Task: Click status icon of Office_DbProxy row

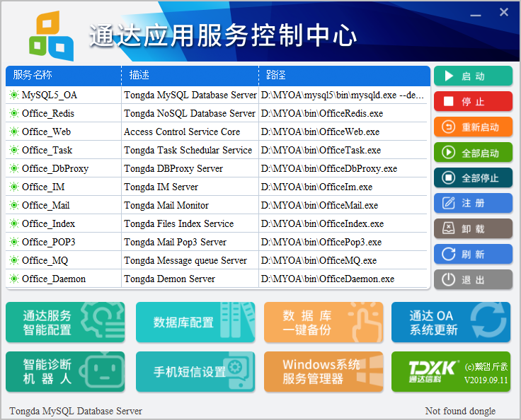Action: point(14,168)
